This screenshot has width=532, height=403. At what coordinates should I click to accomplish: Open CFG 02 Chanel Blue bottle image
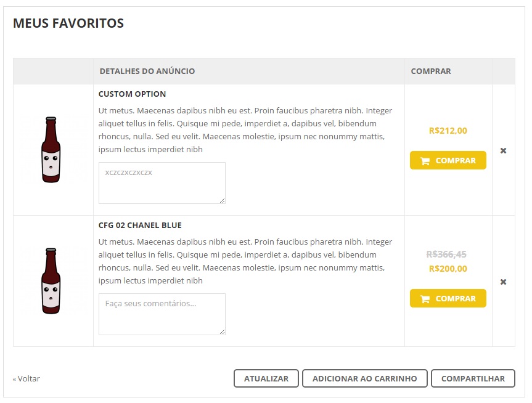coord(51,281)
